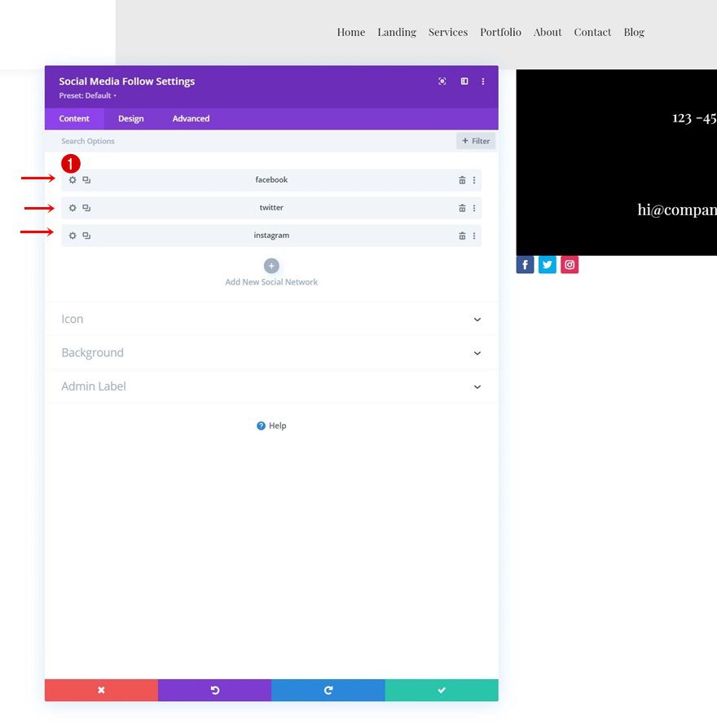
Task: Switch to the split column view icon in header
Action: (464, 82)
